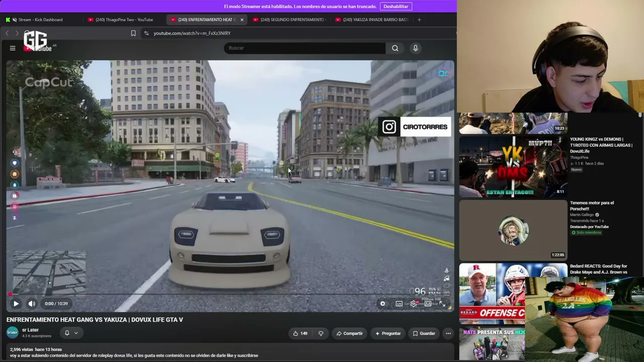Open the Bedard REACTS video title

point(599,269)
